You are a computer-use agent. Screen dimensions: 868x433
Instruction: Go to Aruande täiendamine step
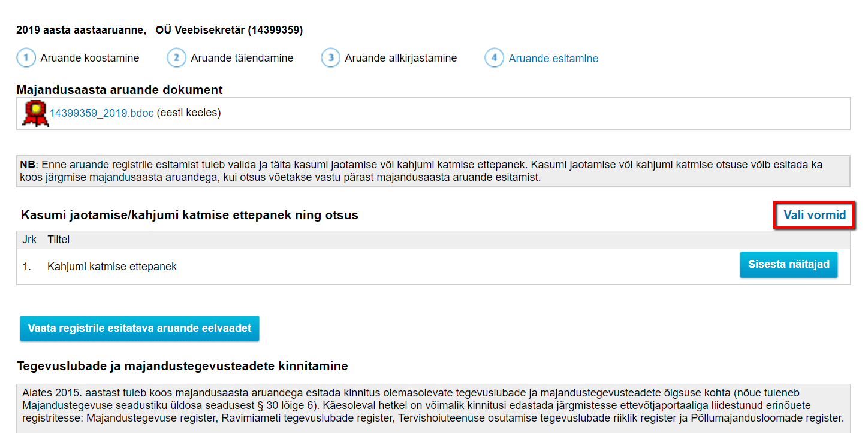242,58
